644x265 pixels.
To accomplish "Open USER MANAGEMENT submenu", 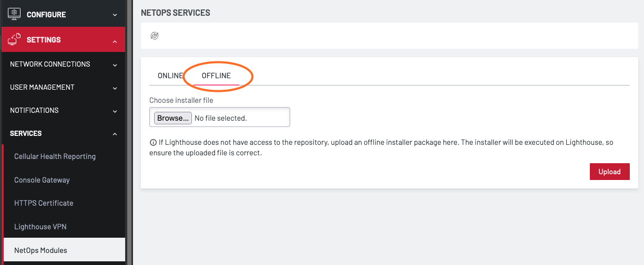I will pos(63,87).
